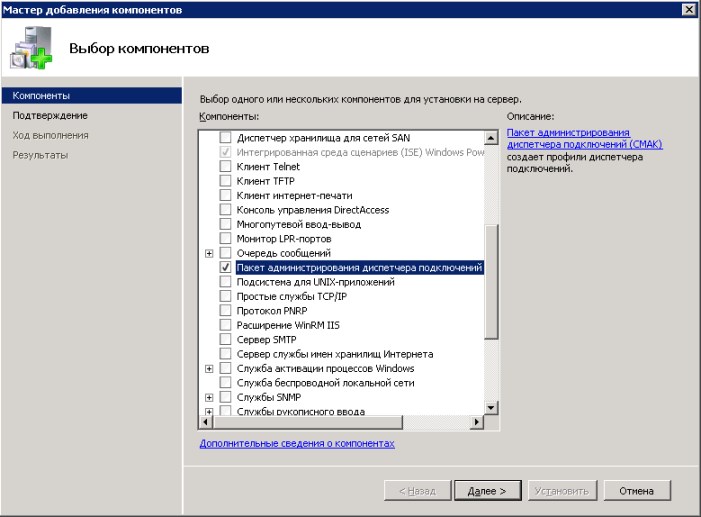Enable Консоль управления DirectAccess checkbox
701x517 pixels.
coord(225,209)
